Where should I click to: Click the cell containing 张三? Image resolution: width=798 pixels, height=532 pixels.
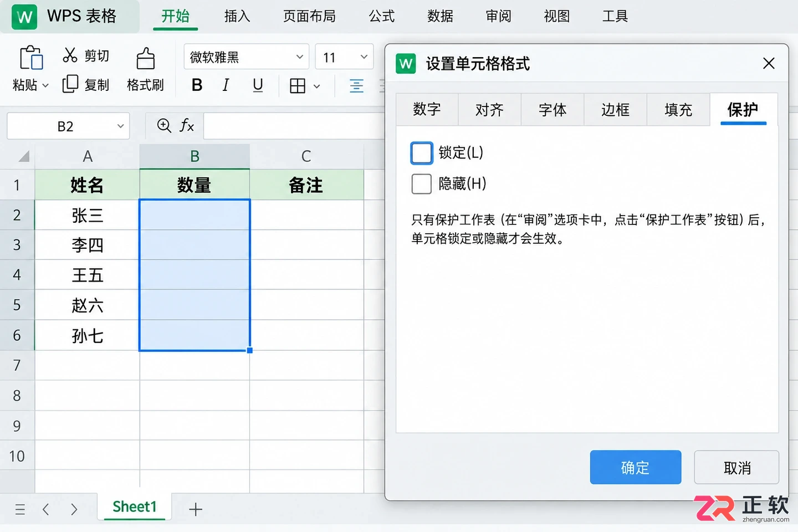(87, 215)
